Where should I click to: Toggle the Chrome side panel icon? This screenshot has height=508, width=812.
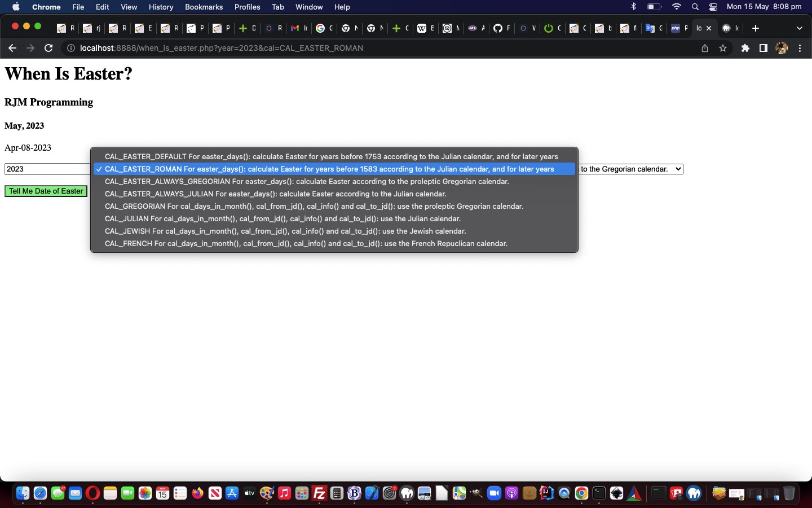coord(763,48)
